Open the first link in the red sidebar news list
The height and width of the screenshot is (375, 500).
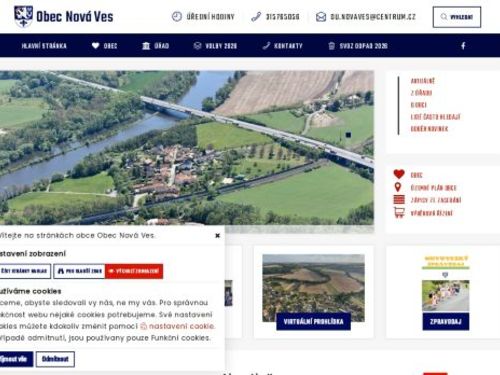tap(423, 81)
